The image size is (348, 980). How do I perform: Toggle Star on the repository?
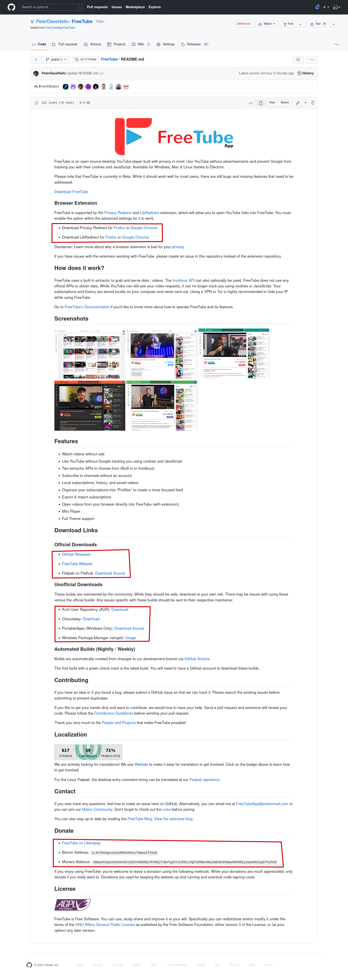pyautogui.click(x=318, y=24)
